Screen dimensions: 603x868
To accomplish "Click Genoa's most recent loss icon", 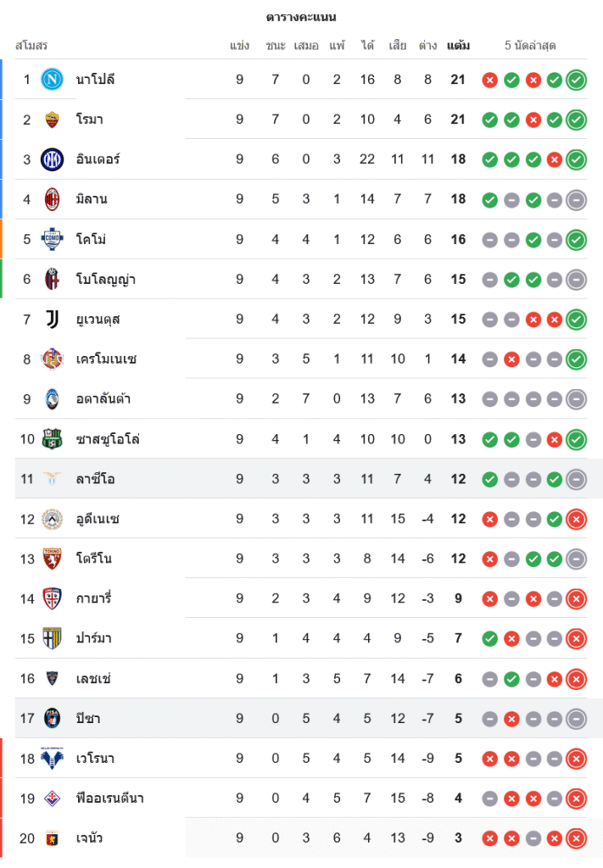I will pyautogui.click(x=576, y=838).
